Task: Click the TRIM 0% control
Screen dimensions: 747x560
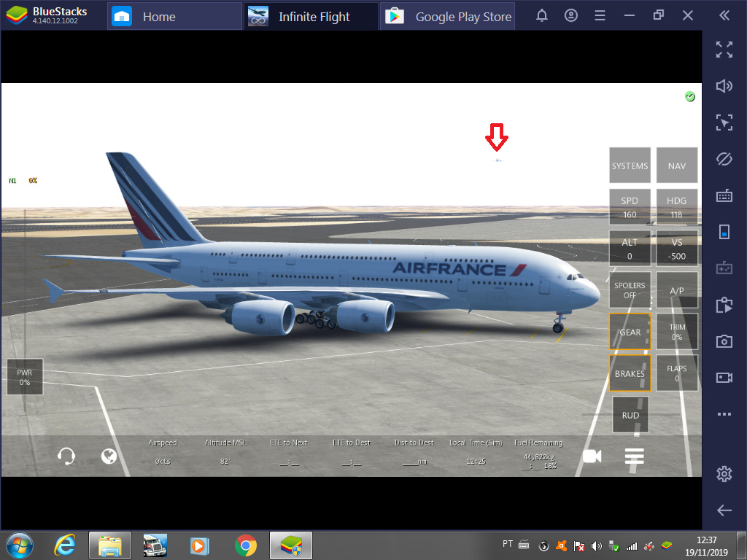Action: 676,332
